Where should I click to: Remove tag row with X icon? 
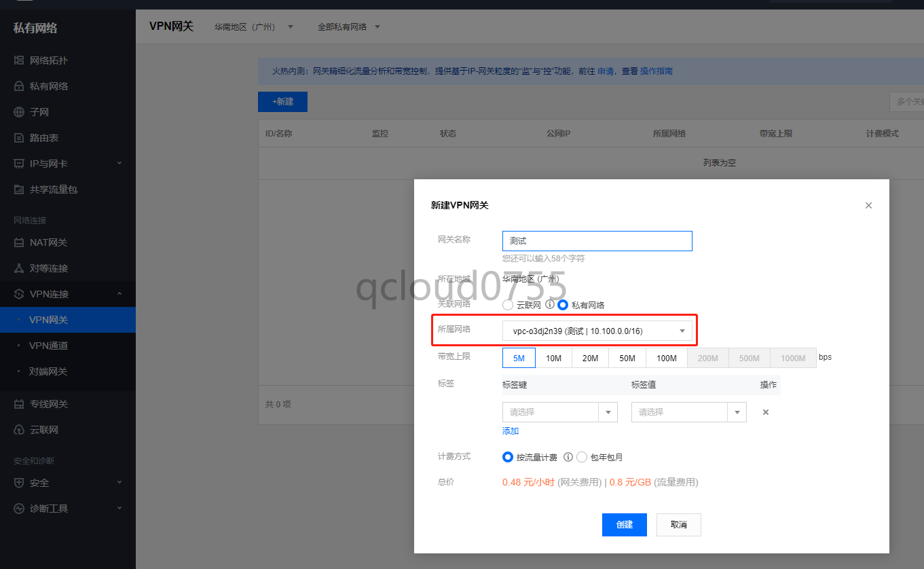tap(765, 412)
